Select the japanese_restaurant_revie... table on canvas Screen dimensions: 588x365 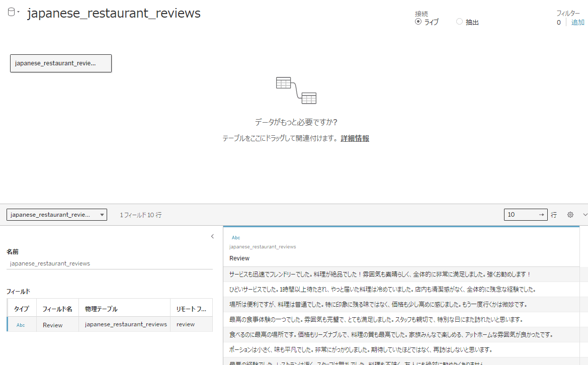tap(61, 63)
